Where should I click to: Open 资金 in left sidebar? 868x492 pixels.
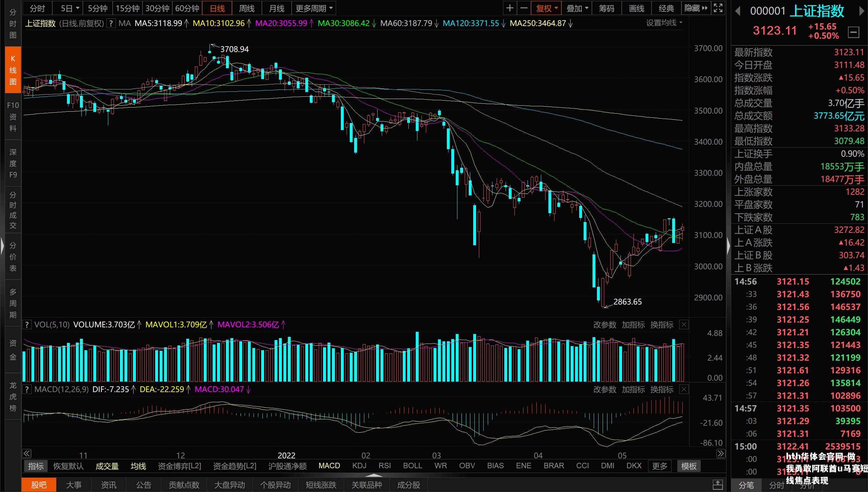13,350
